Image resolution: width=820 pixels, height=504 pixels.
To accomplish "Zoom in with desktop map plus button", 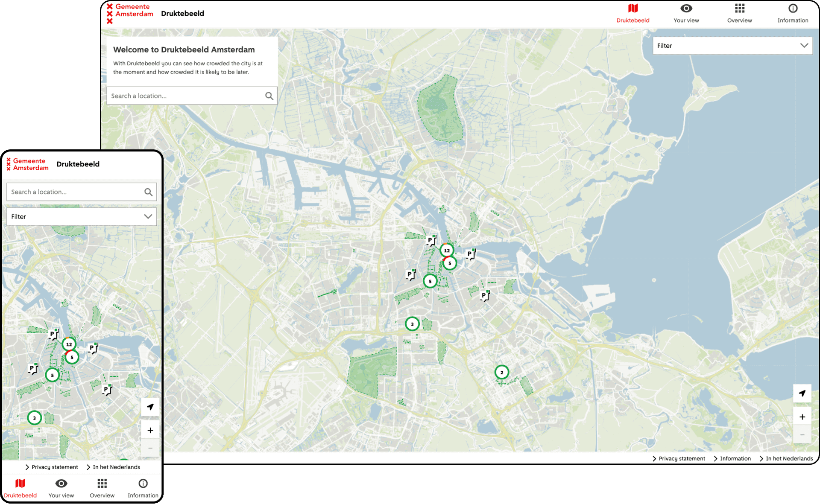I will (802, 417).
